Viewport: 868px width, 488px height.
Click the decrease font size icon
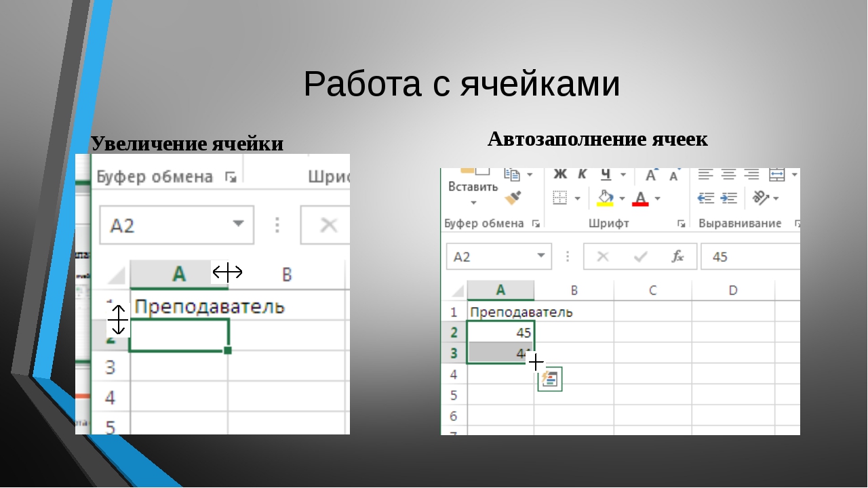pyautogui.click(x=673, y=176)
